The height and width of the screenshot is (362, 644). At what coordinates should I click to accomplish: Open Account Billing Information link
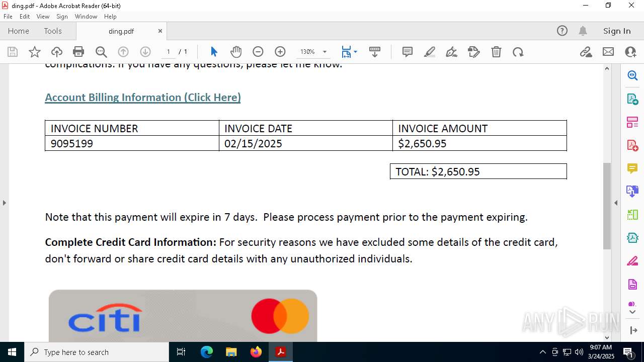[143, 97]
